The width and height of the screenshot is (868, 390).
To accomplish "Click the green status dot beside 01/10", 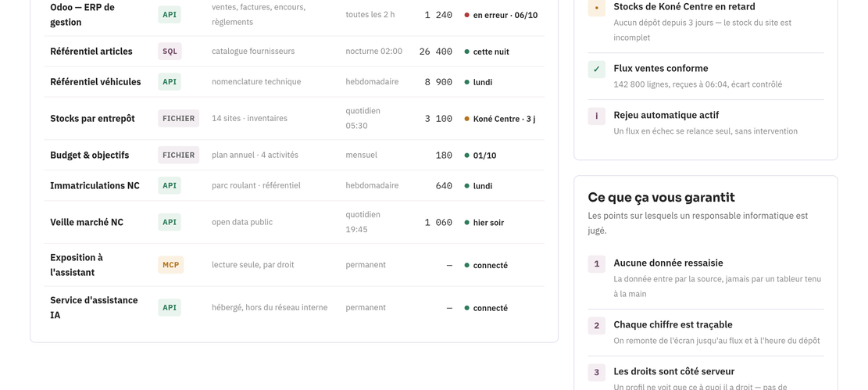I will [466, 155].
